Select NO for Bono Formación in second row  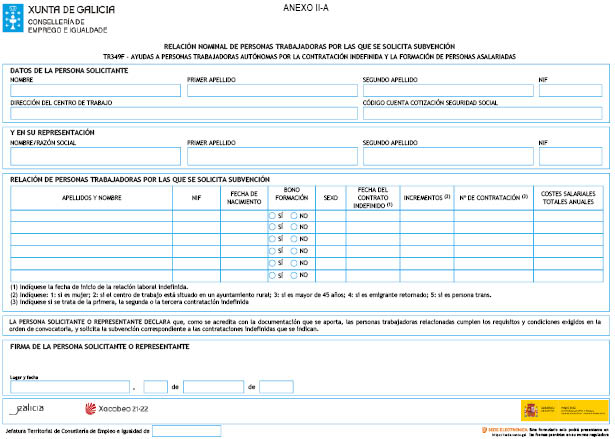point(293,227)
